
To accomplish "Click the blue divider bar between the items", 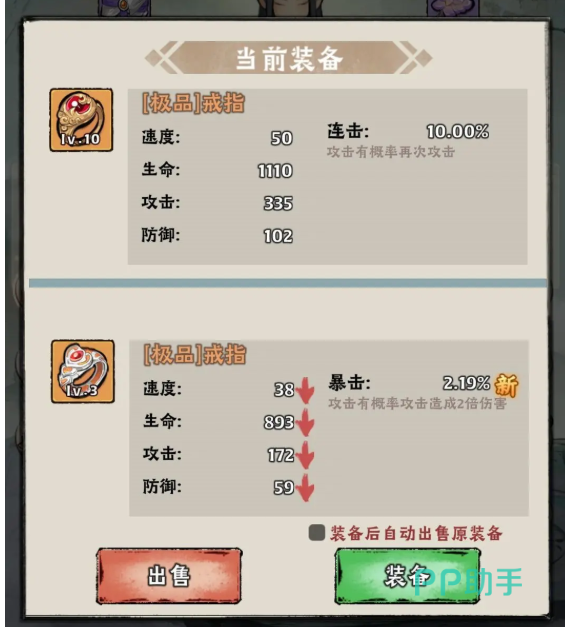I will [x=288, y=283].
